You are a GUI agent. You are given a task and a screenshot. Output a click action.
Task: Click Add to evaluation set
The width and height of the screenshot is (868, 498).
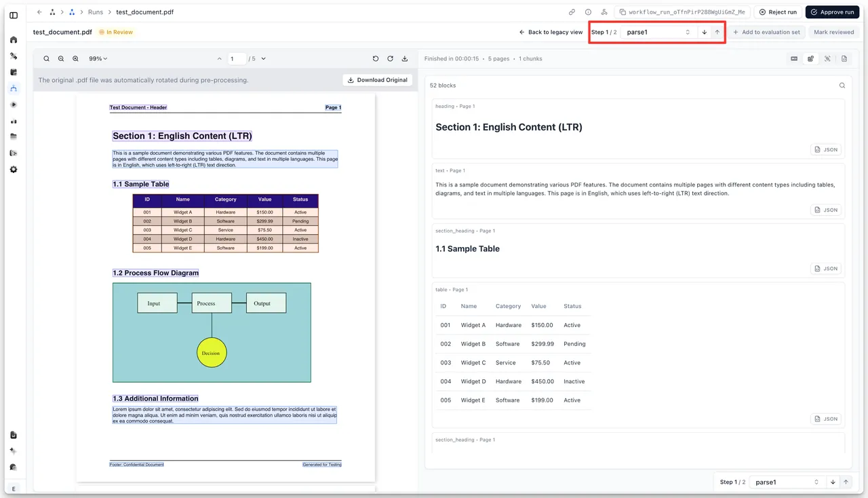(766, 32)
